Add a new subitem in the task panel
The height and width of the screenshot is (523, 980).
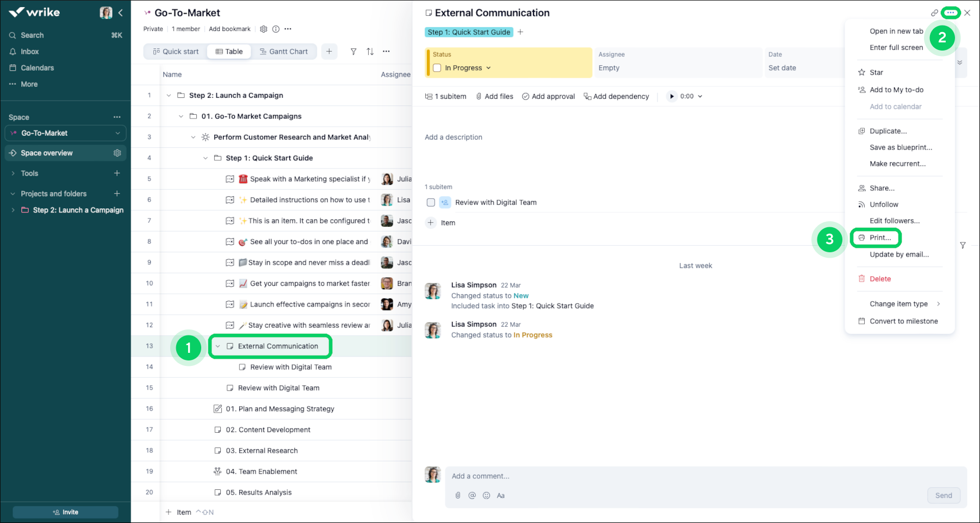click(x=441, y=223)
